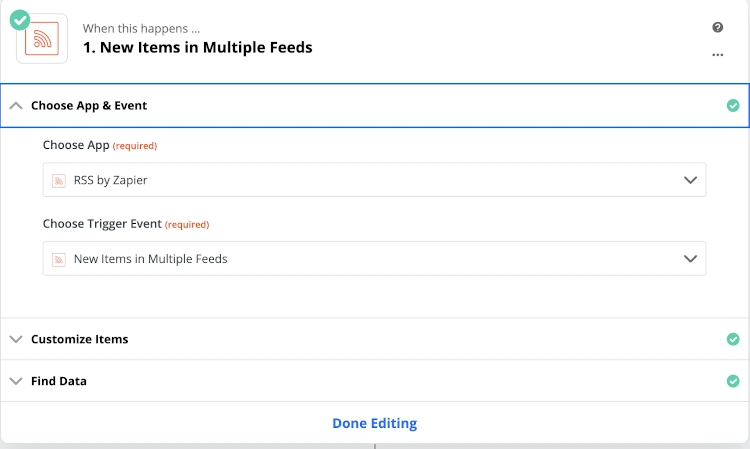750x449 pixels.
Task: Select the Find Data section label
Action: 59,381
